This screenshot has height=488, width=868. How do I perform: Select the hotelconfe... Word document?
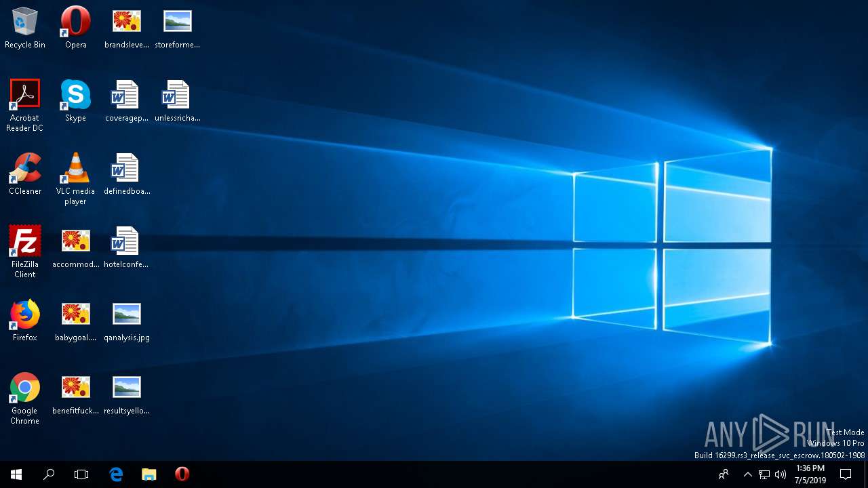coord(126,247)
